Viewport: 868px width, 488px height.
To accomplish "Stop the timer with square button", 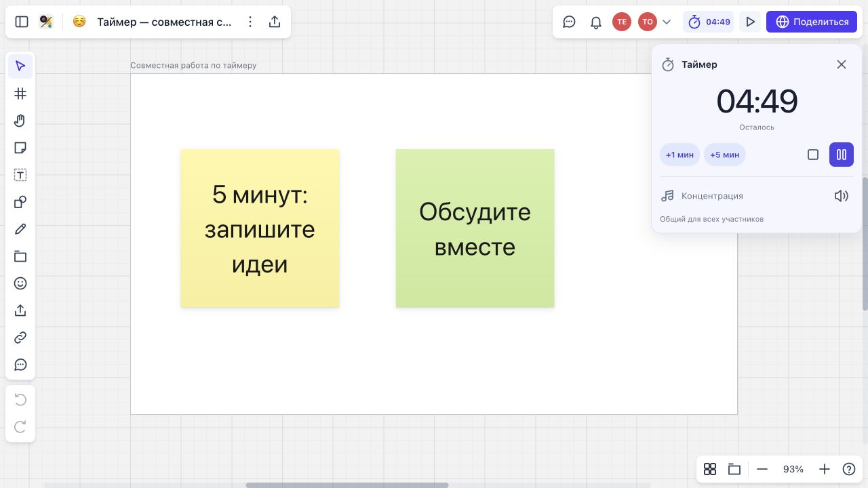I will [x=813, y=155].
